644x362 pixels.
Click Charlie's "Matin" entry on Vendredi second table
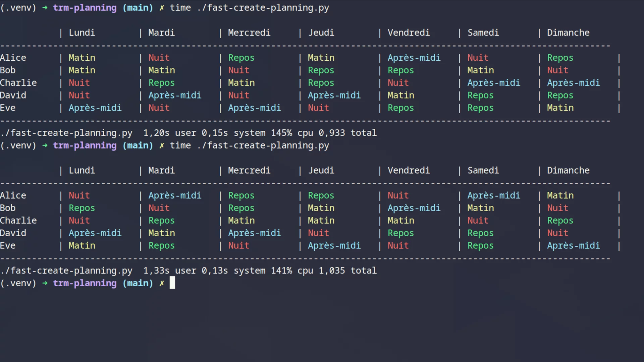point(400,220)
